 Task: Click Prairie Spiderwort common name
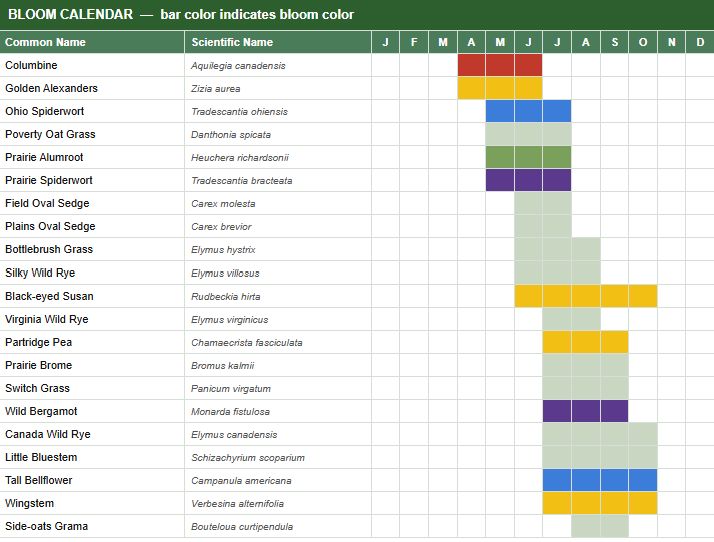click(49, 180)
